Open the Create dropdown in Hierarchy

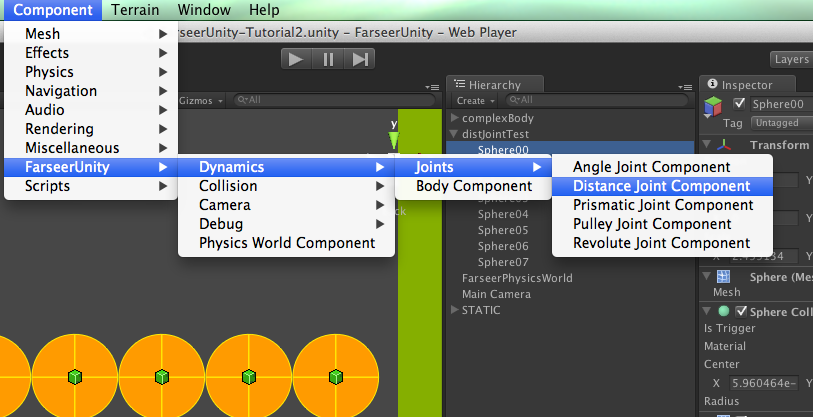coord(475,101)
